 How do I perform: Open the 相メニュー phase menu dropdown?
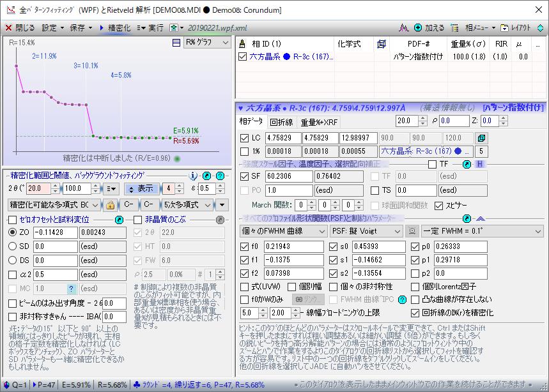[x=480, y=28]
